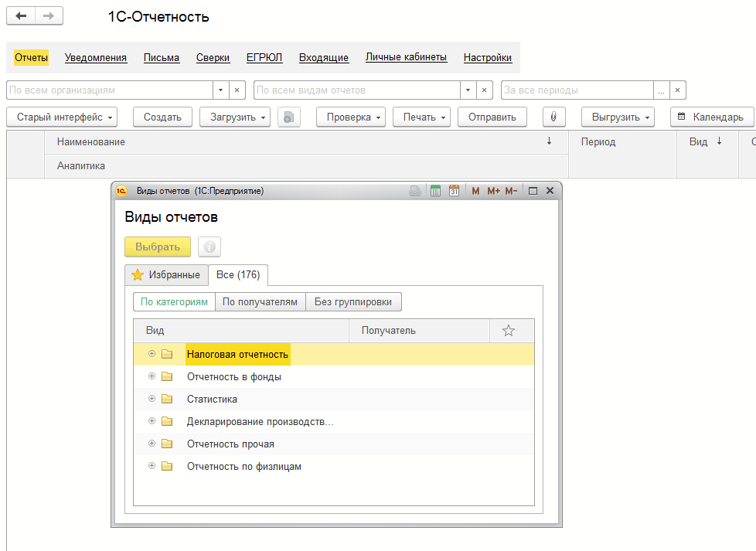This screenshot has height=551, width=756.
Task: Open the organizations filter dropdown arrow
Action: [221, 90]
